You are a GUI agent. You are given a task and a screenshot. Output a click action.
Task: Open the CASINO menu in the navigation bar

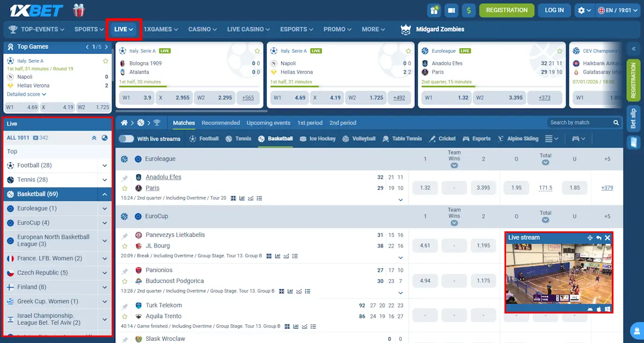pos(202,29)
